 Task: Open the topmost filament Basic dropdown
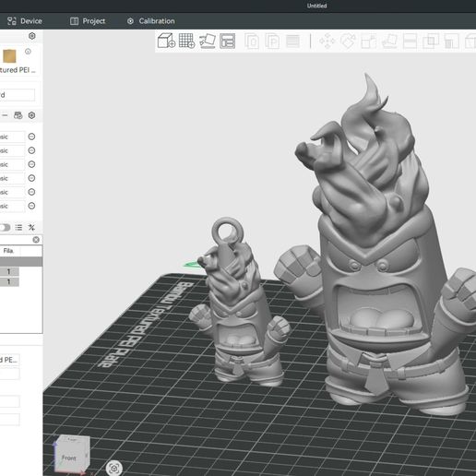(12, 137)
